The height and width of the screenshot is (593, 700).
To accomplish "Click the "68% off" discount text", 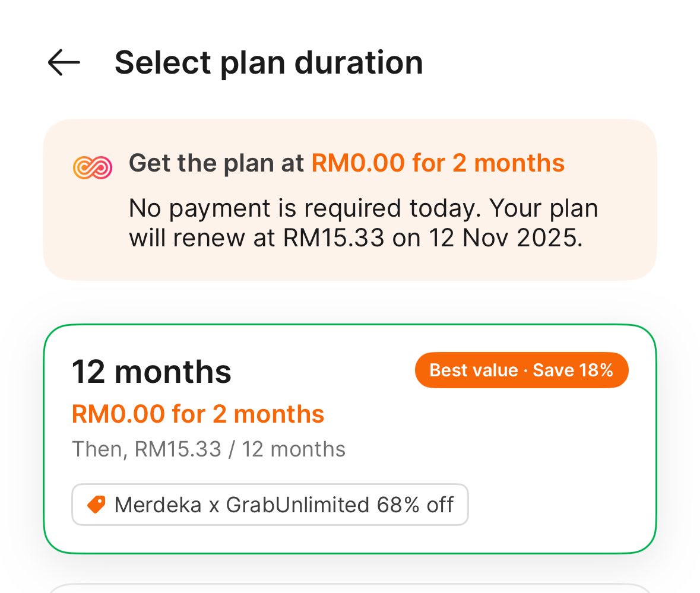I will [x=415, y=505].
